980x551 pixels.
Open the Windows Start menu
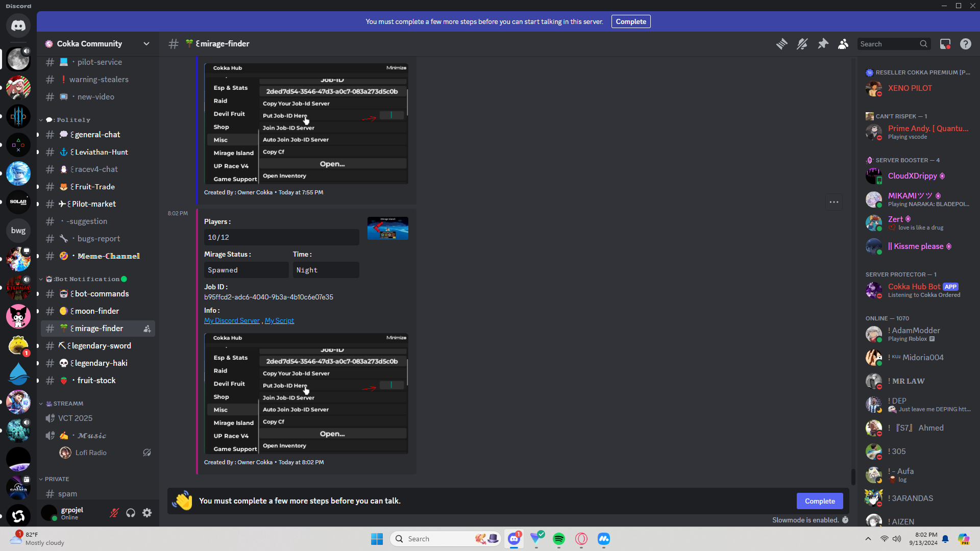377,539
